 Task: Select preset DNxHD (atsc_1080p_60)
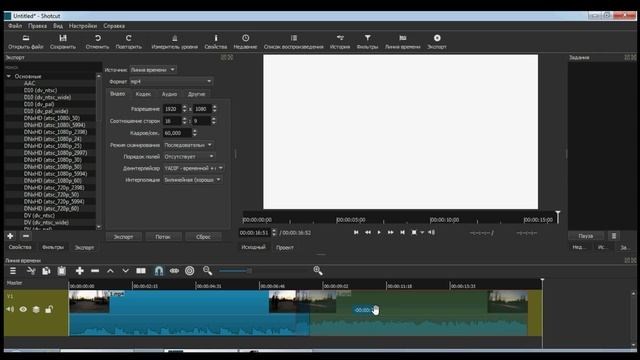tap(53, 180)
